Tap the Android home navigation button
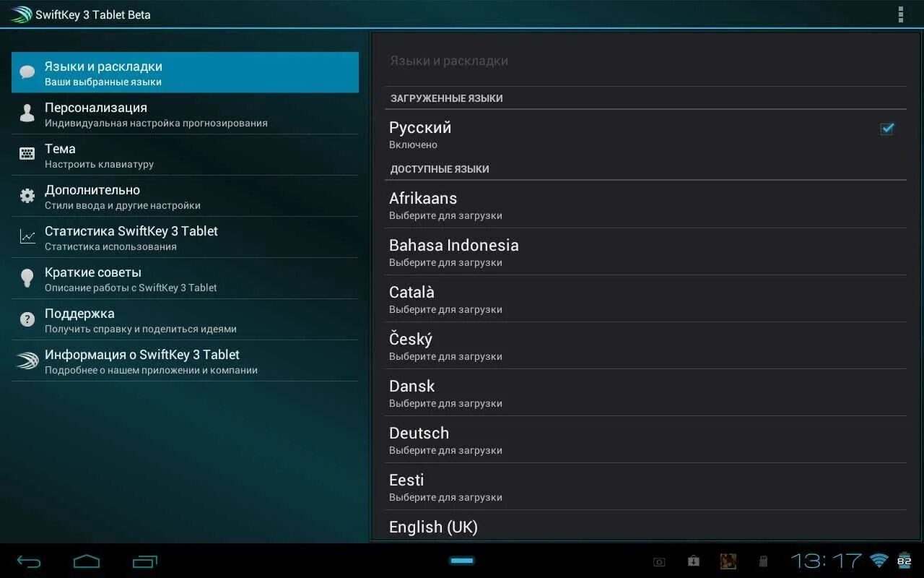 pos(87,561)
